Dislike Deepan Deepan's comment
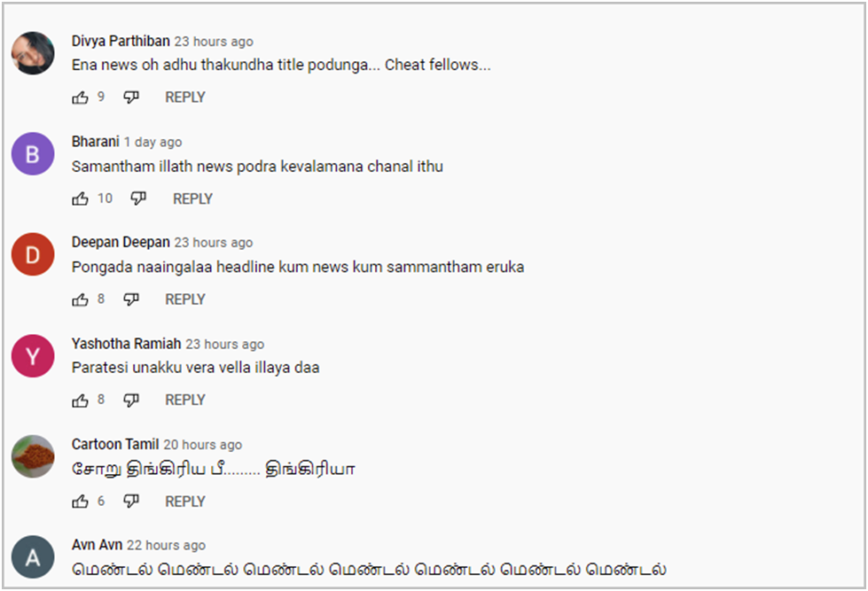868x591 pixels. point(131,299)
